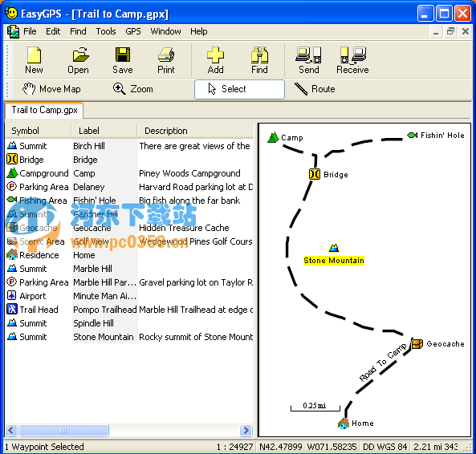Image resolution: width=476 pixels, height=454 pixels.
Task: Select the Spindle Hill row label
Action: click(93, 323)
